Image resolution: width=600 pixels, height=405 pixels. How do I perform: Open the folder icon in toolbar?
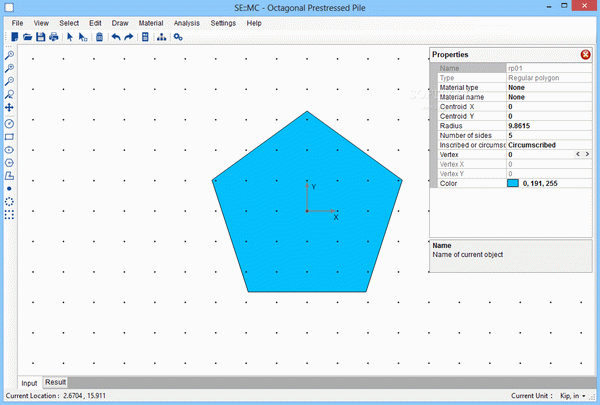28,37
